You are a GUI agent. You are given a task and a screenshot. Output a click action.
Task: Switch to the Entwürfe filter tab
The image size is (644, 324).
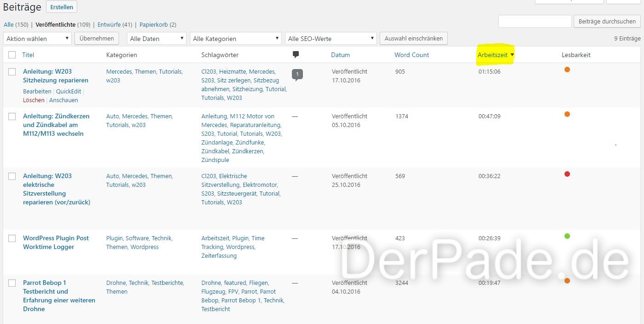click(109, 24)
